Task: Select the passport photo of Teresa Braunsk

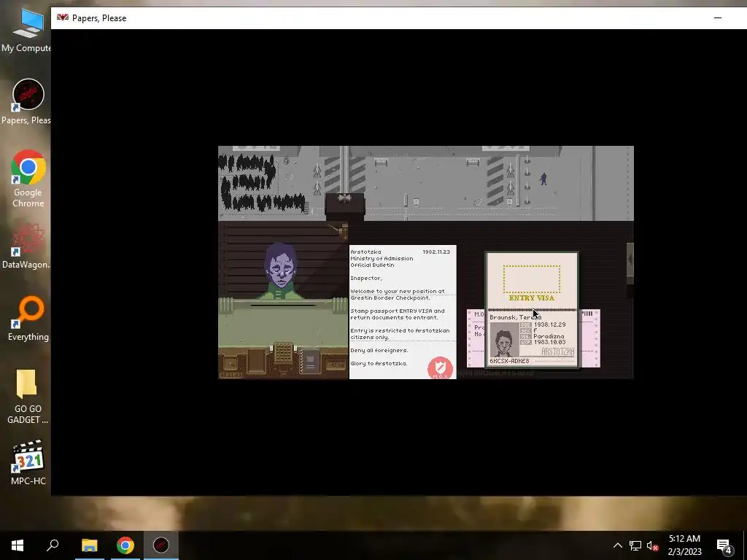Action: 504,340
